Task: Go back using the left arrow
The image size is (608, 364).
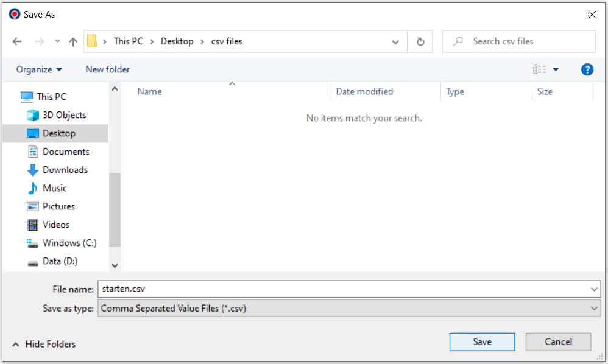Action: click(17, 41)
